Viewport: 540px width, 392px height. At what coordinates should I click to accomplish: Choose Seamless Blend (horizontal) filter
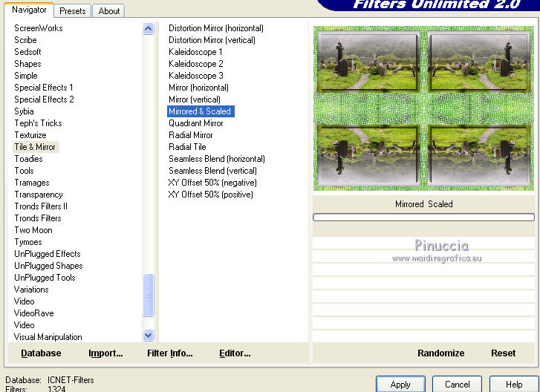pyautogui.click(x=217, y=159)
